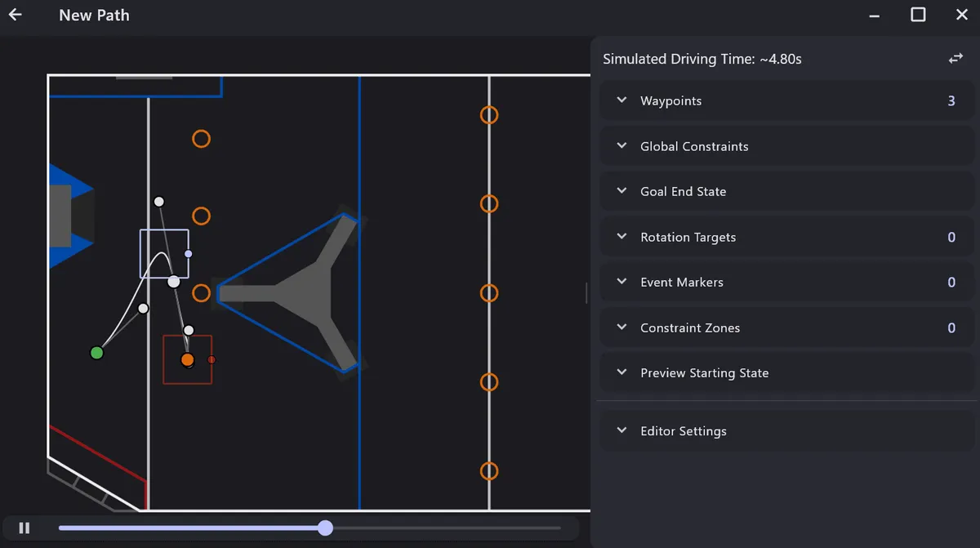Click the "Simulated Driving Time: ~4.80s" text
The image size is (980, 548).
[702, 59]
